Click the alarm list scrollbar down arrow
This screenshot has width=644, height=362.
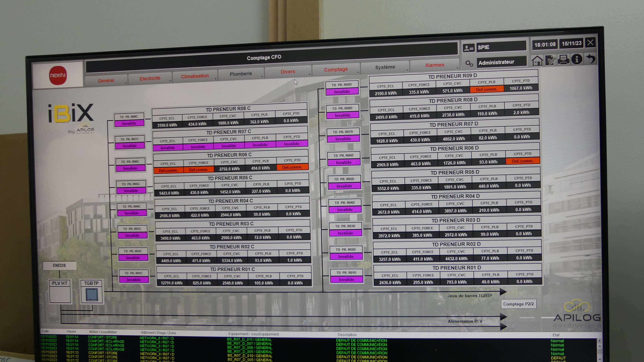click(600, 359)
